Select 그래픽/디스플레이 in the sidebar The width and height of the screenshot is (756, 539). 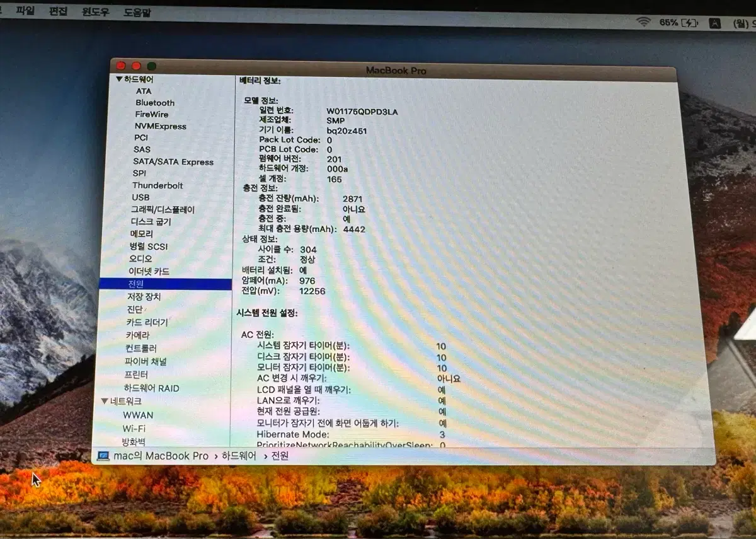coord(163,209)
